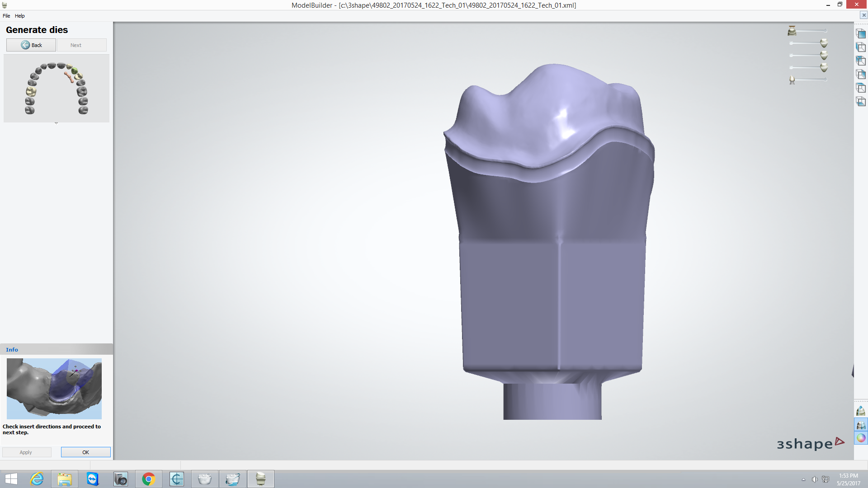This screenshot has height=488, width=868.
Task: Select the bottom-face view cube icon
Action: [861, 102]
